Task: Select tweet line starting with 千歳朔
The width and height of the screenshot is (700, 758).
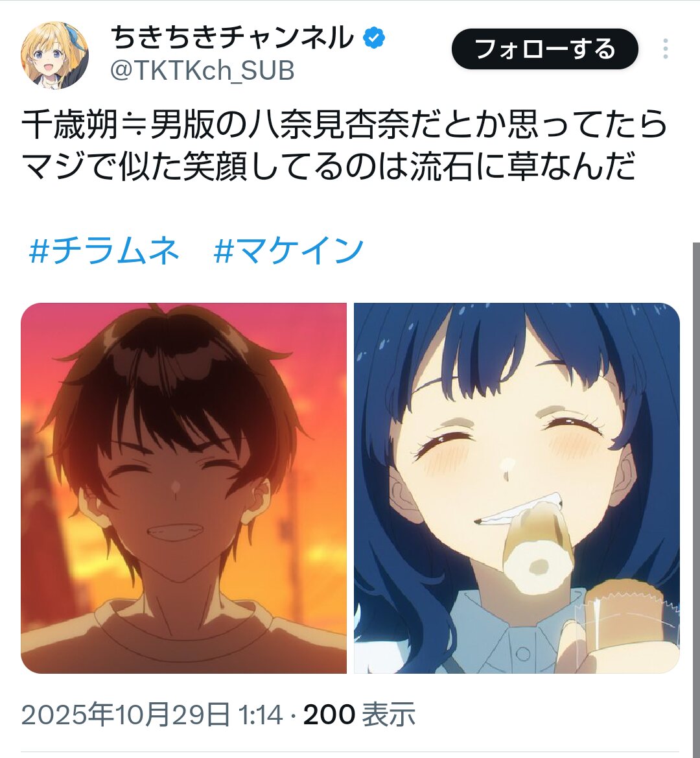Action: click(344, 124)
